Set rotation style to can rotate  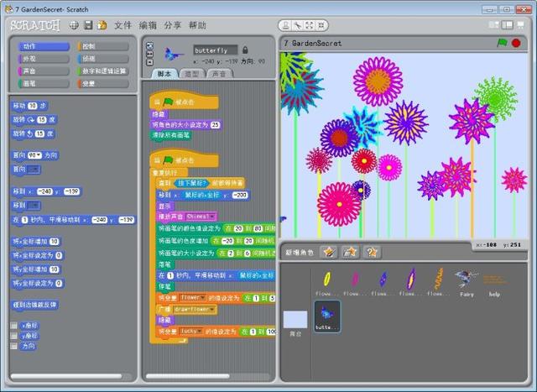(x=150, y=46)
